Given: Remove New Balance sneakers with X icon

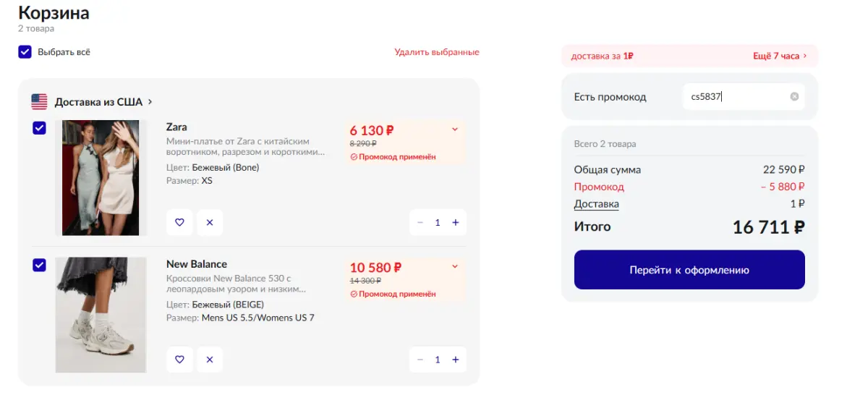Looking at the screenshot, I should [210, 360].
